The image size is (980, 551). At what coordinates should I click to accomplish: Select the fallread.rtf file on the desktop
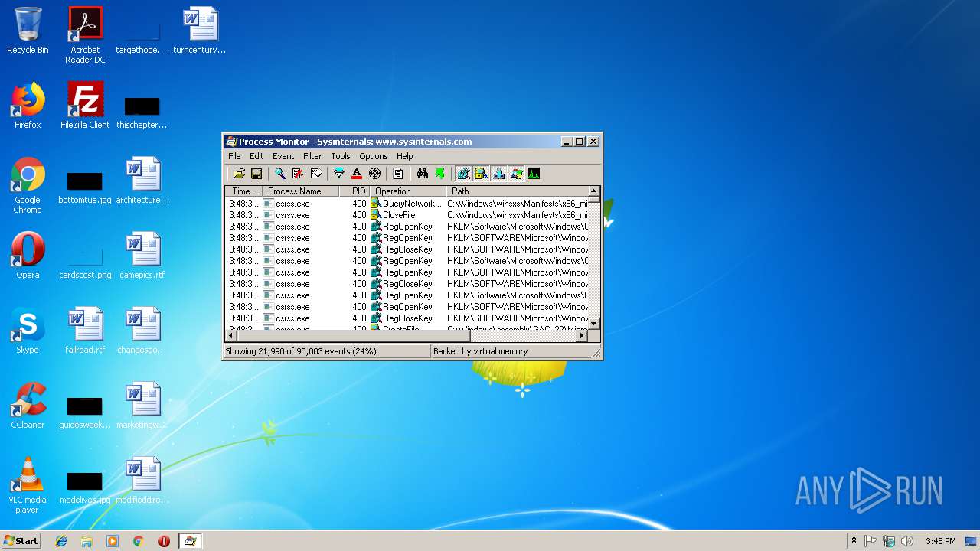tap(85, 331)
